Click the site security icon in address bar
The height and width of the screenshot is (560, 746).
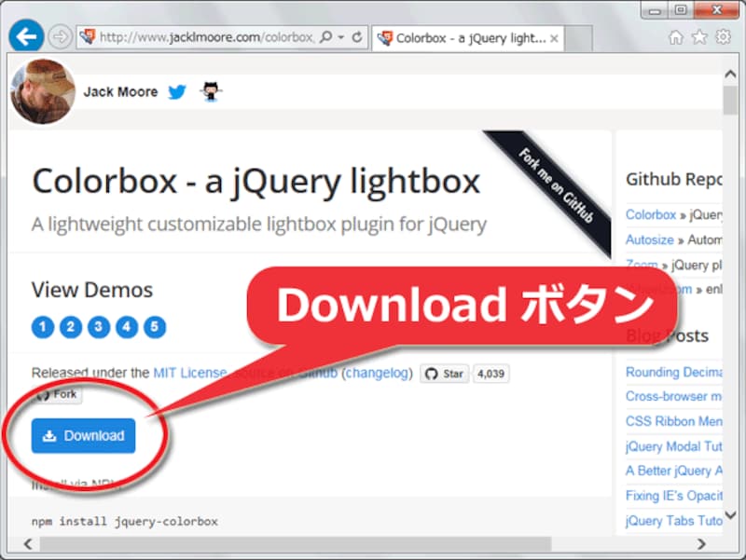coord(88,36)
